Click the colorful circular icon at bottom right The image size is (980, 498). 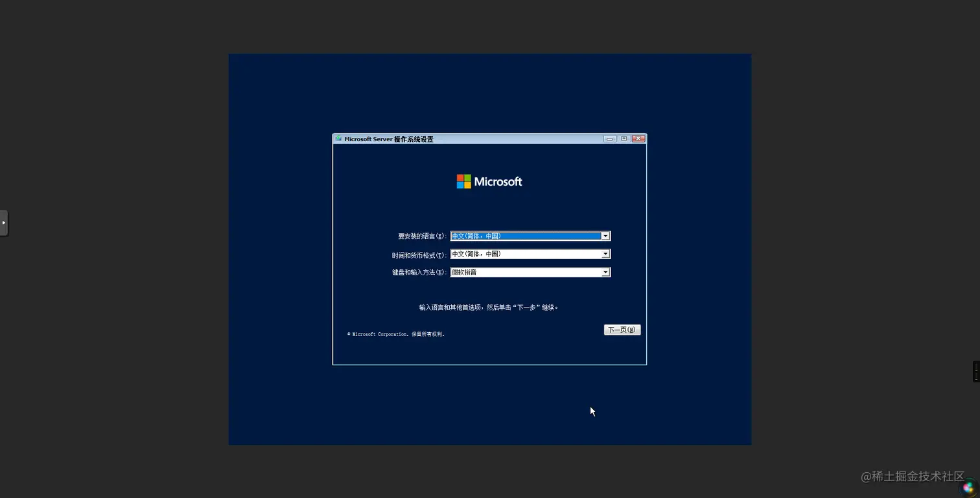(x=968, y=487)
